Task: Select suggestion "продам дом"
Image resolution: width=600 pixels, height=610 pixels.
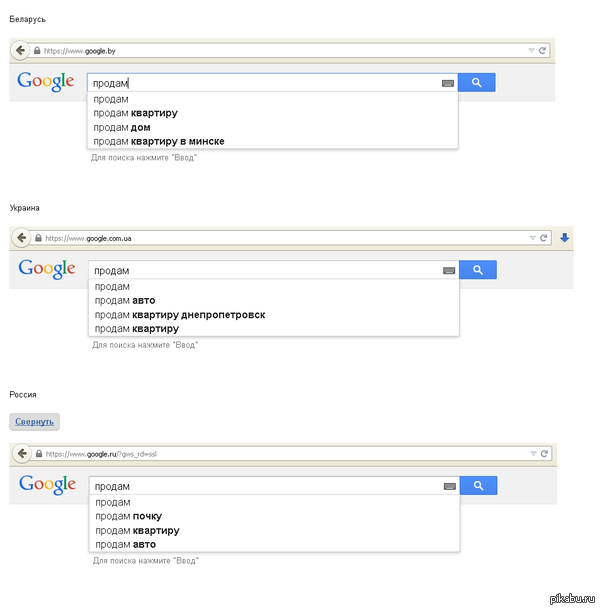Action: click(122, 127)
